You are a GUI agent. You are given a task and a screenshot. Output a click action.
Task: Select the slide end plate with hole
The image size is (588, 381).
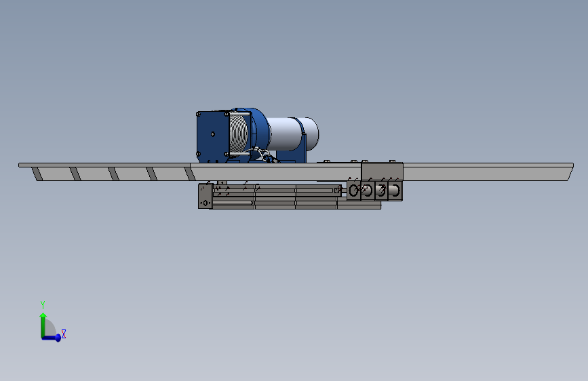tap(205, 196)
